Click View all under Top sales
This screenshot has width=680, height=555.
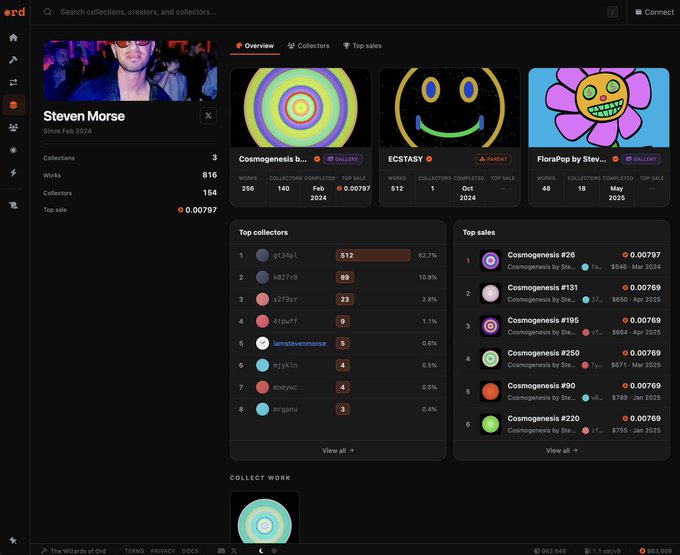pyautogui.click(x=562, y=451)
